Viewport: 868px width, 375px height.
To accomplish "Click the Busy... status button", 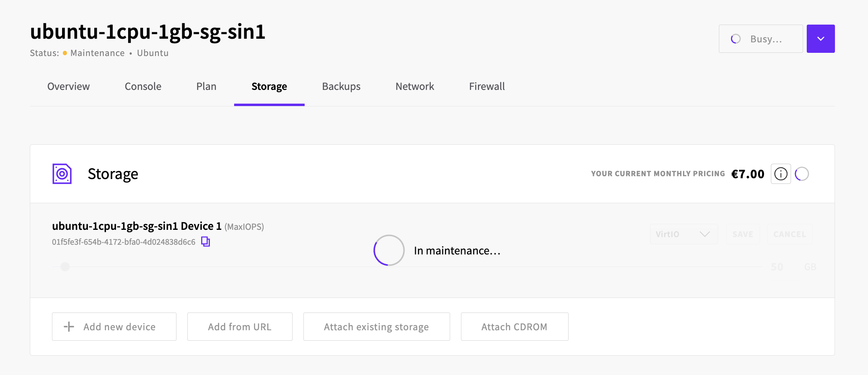I will click(761, 39).
